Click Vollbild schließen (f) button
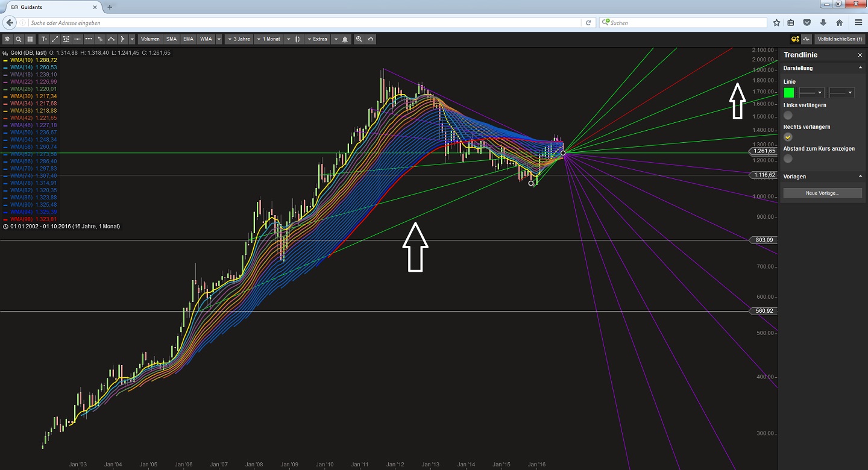 tap(840, 39)
